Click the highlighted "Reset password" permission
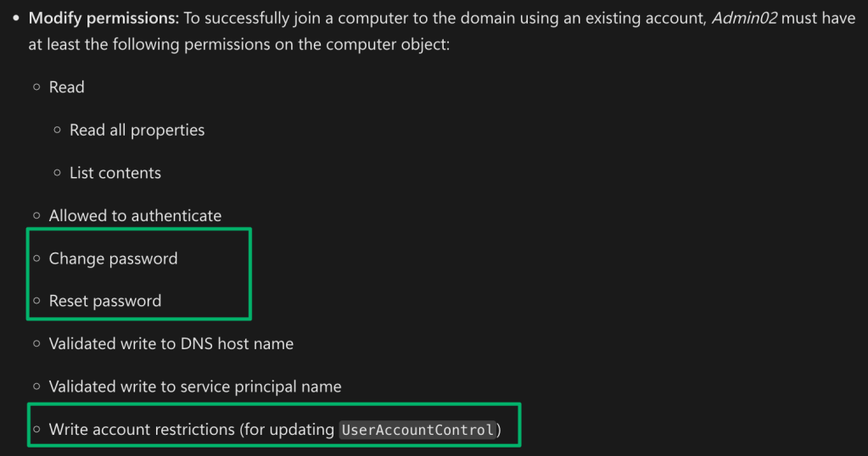Image resolution: width=868 pixels, height=456 pixels. point(105,301)
